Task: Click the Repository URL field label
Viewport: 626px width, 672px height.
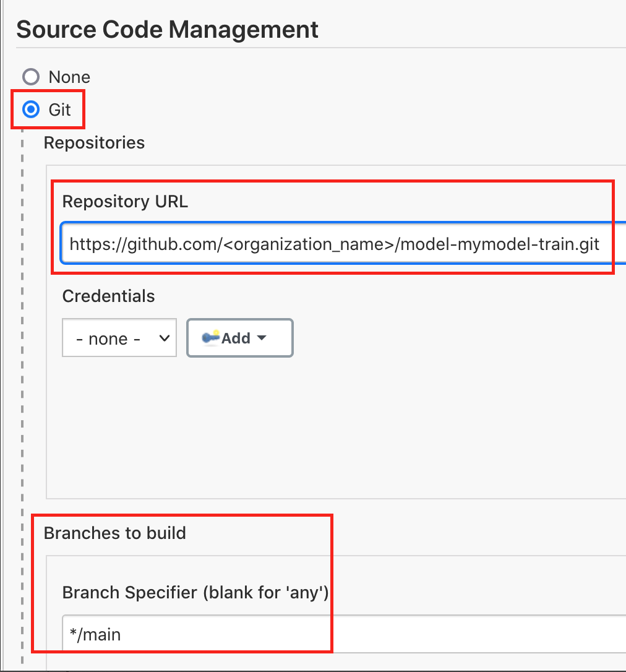Action: point(125,202)
